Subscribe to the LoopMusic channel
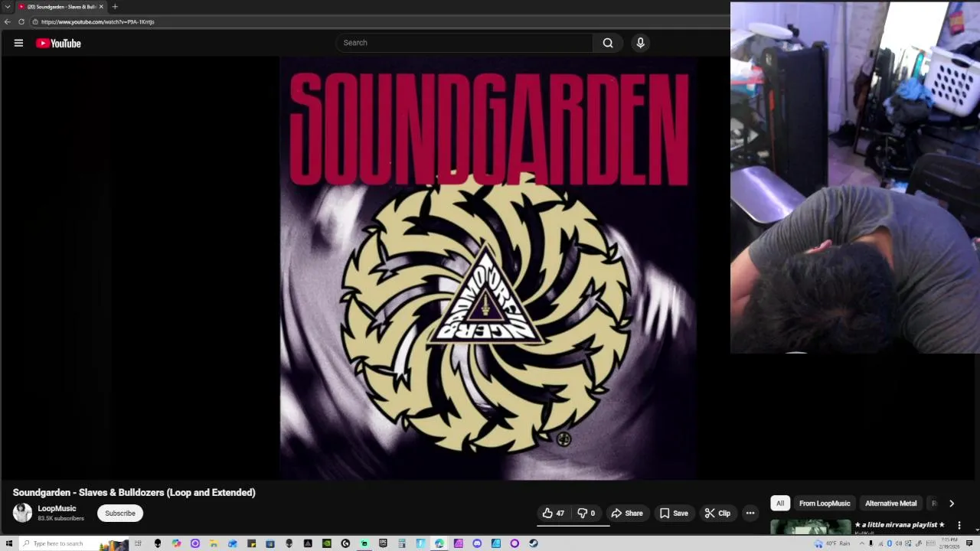This screenshot has height=551, width=980. click(120, 514)
